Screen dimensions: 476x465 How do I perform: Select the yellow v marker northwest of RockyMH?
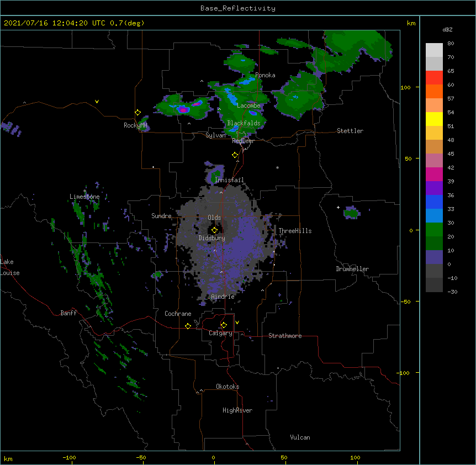[x=97, y=102]
